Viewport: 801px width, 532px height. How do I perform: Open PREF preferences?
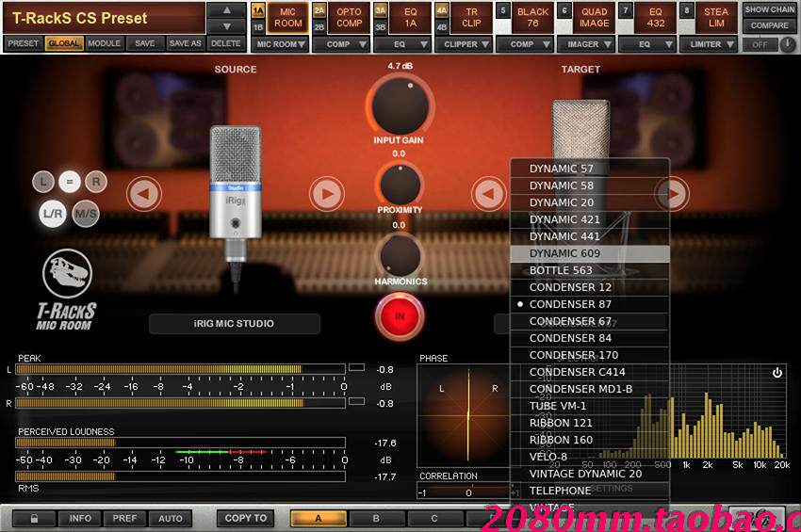click(x=124, y=518)
